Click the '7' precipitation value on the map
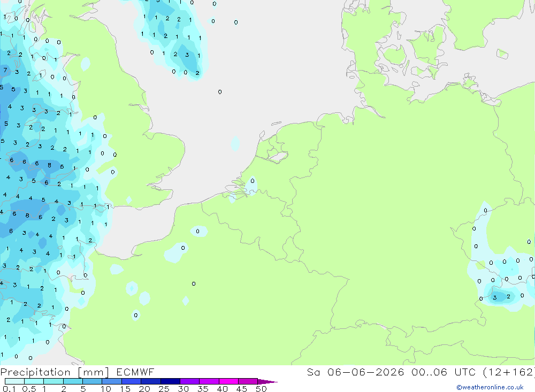The height and width of the screenshot is (392, 535). 5,70
